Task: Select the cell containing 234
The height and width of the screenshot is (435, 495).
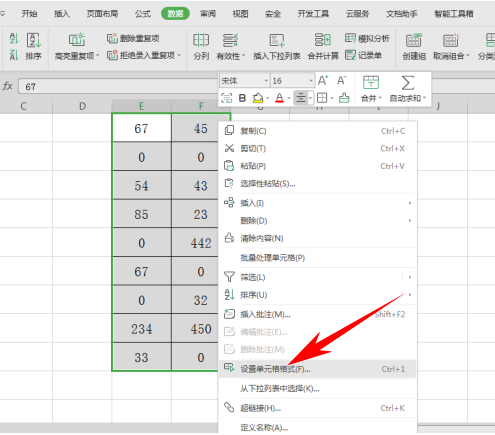Action: click(142, 329)
